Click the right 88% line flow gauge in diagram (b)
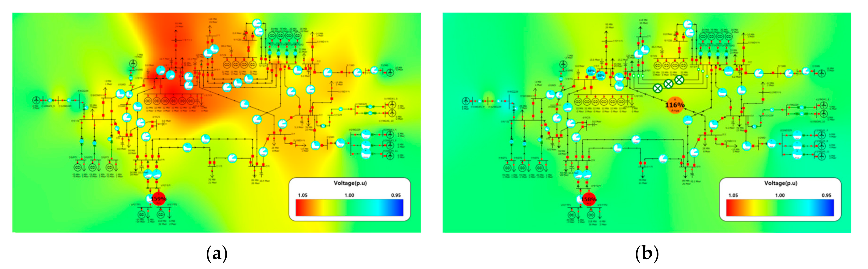Viewport: 868px width, 269px height. coord(601,76)
